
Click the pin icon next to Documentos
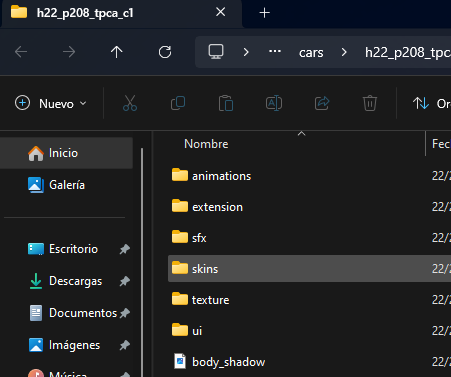(x=125, y=313)
